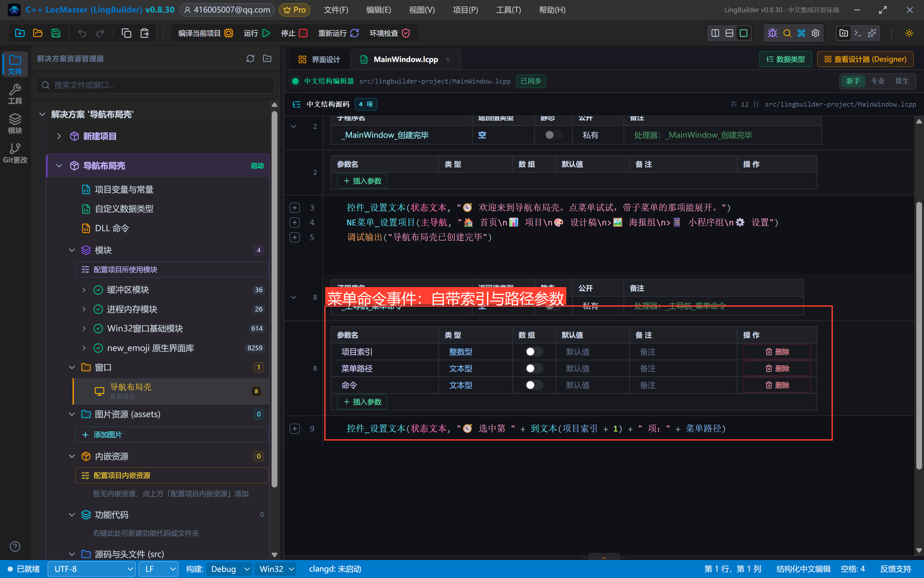Viewport: 924px width, 578px height.
Task: Collapse the 导航布局壳 project node
Action: point(59,165)
